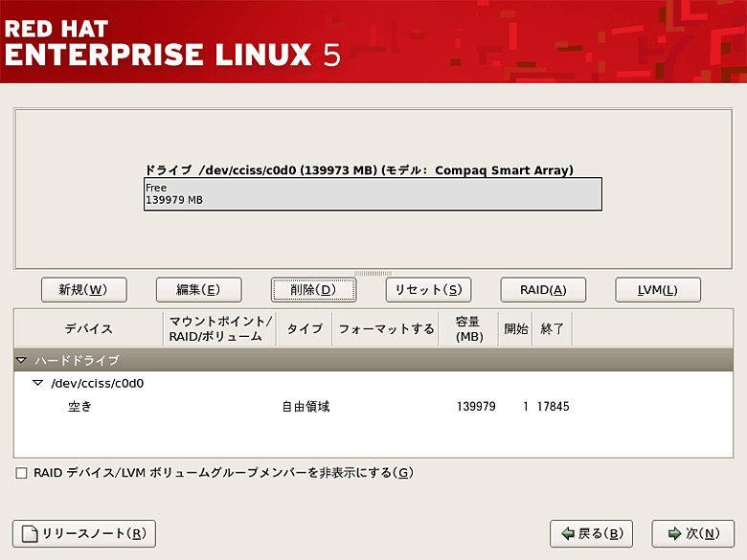Click the リリースノート(R) label text
The image size is (747, 560).
94,533
